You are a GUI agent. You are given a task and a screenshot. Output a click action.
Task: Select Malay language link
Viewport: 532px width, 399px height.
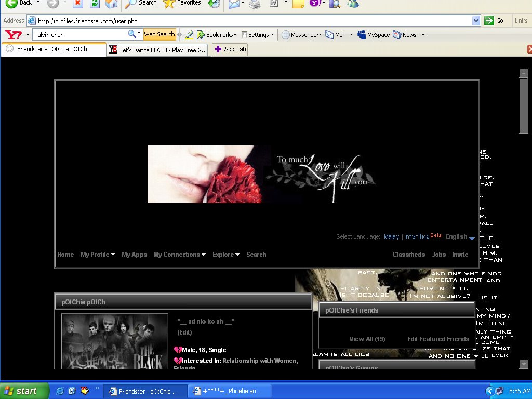click(391, 237)
